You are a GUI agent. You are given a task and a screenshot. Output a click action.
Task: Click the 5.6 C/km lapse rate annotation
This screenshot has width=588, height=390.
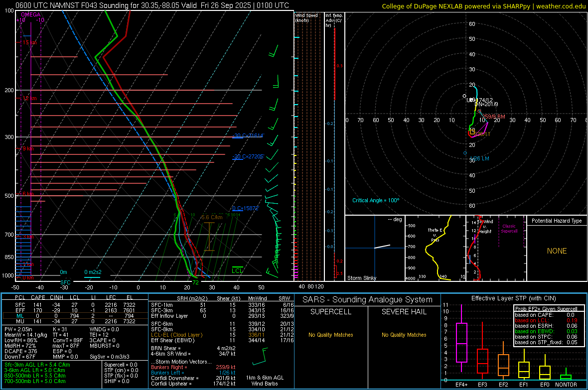click(212, 218)
